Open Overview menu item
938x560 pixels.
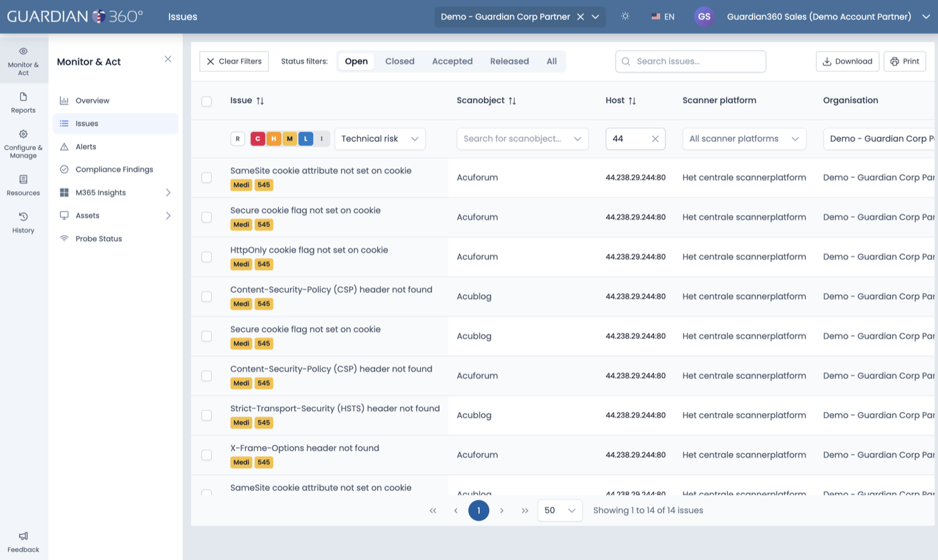pyautogui.click(x=115, y=100)
